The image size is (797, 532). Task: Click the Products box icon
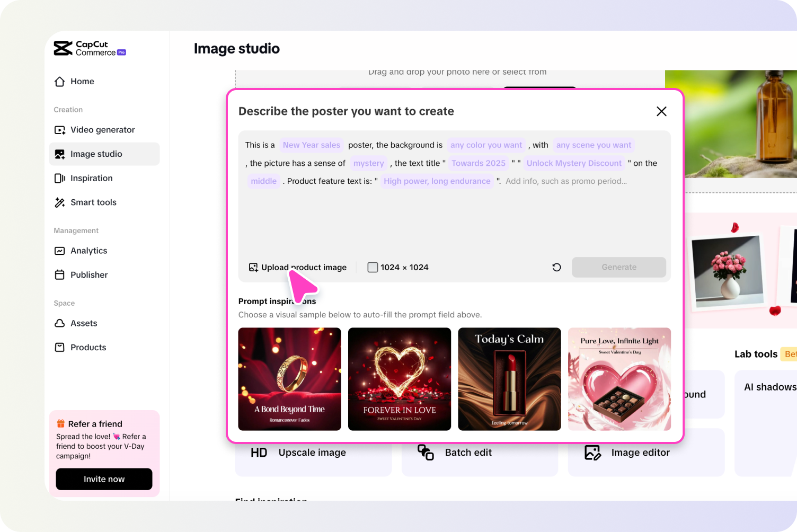pos(60,348)
